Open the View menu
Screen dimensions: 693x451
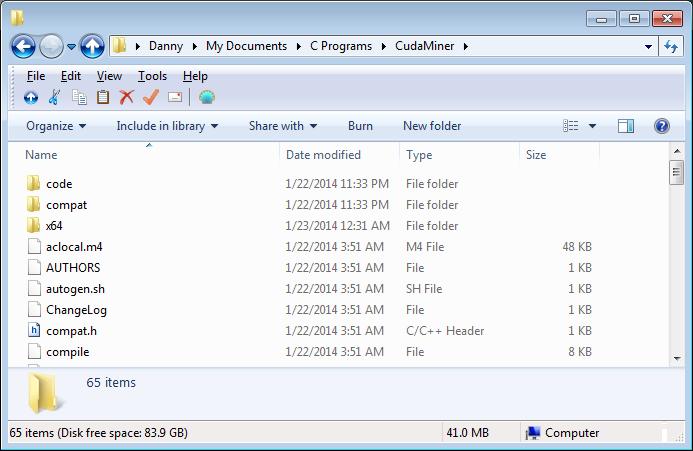(x=109, y=76)
